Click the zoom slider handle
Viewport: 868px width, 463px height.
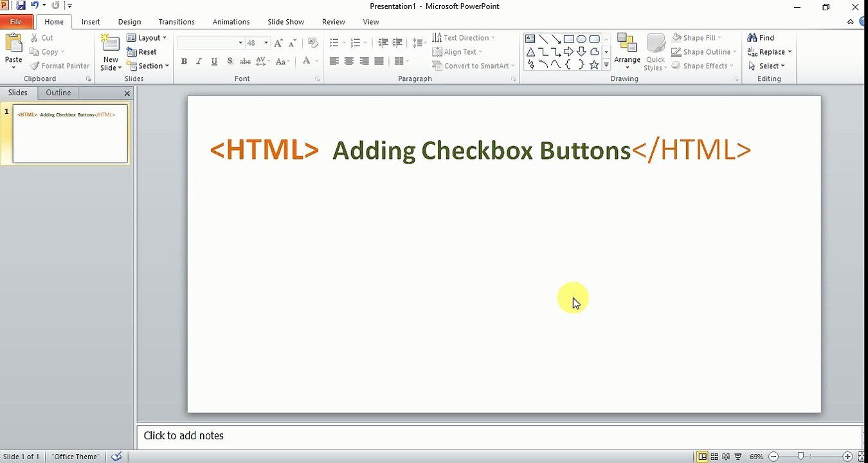click(800, 457)
